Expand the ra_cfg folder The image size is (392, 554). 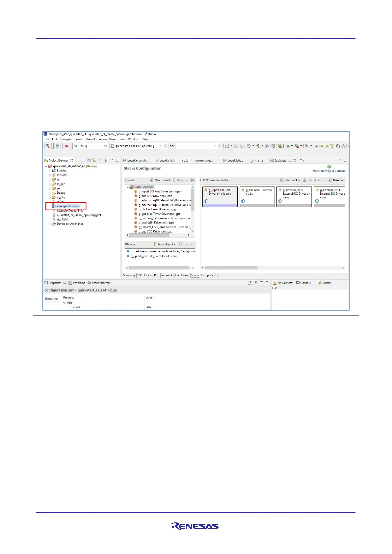(x=50, y=197)
